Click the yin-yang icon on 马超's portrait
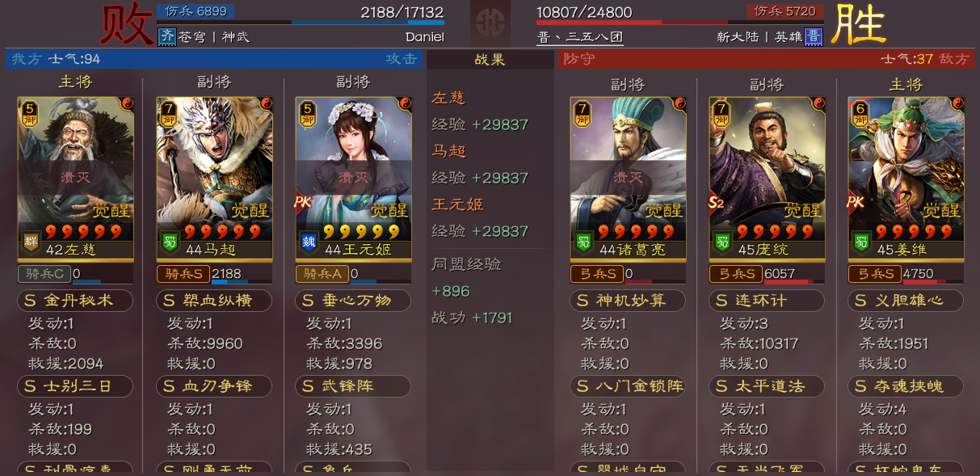The width and height of the screenshot is (980, 476). pyautogui.click(x=266, y=103)
